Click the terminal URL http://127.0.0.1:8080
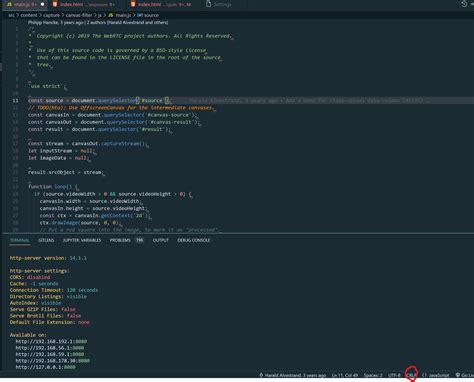 (x=45, y=367)
